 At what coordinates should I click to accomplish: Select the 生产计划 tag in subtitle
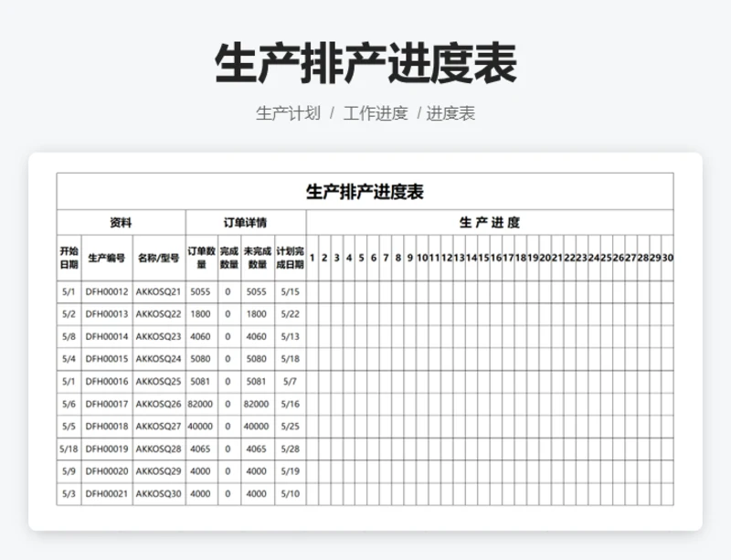[x=288, y=113]
